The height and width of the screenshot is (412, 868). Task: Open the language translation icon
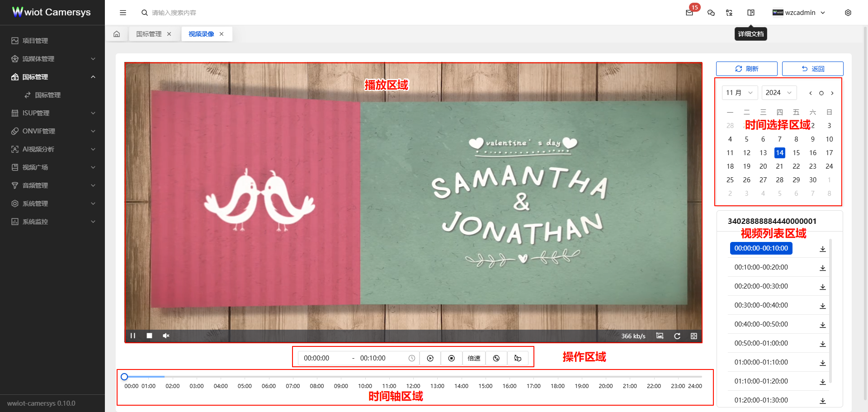click(729, 13)
